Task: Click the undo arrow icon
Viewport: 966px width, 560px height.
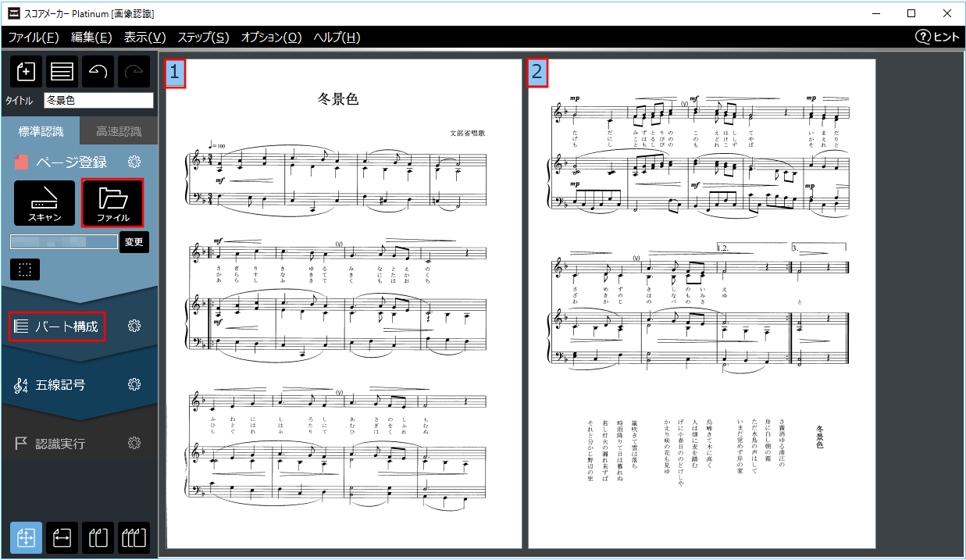Action: (x=98, y=71)
